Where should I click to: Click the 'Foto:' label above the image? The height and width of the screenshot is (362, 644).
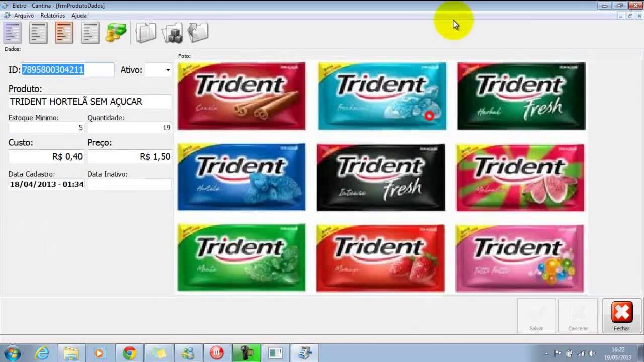click(x=184, y=56)
